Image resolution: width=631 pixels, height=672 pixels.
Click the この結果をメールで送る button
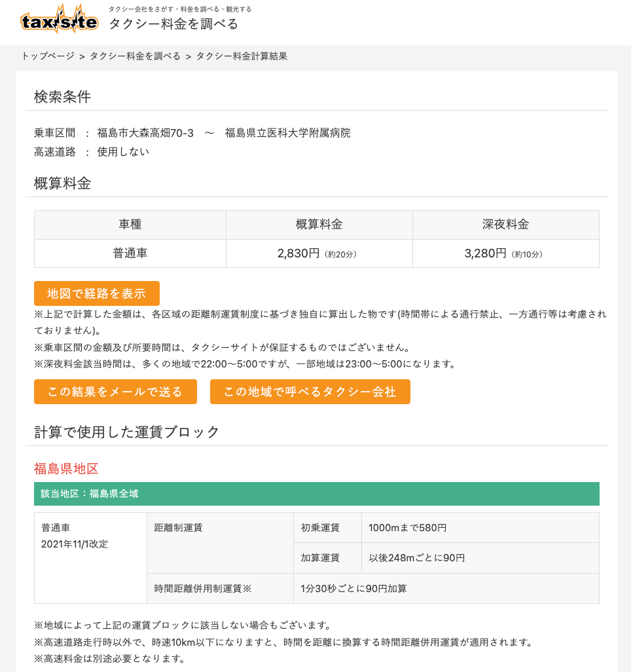(x=115, y=392)
